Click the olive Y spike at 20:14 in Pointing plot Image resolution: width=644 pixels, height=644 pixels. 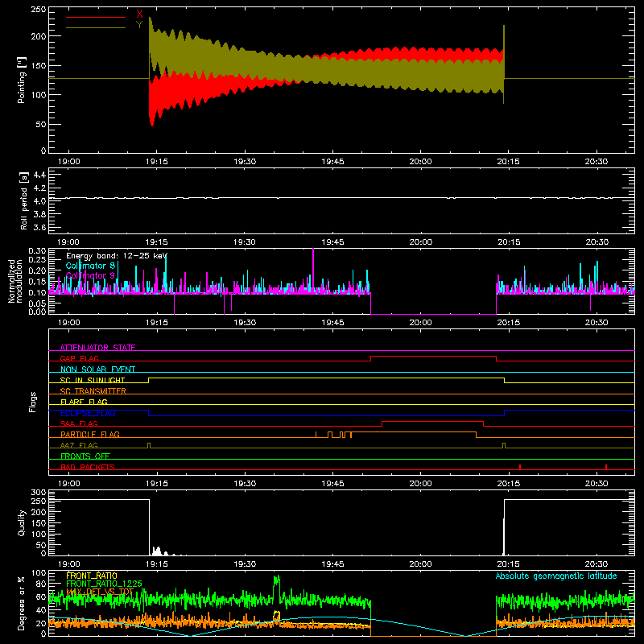pyautogui.click(x=504, y=64)
